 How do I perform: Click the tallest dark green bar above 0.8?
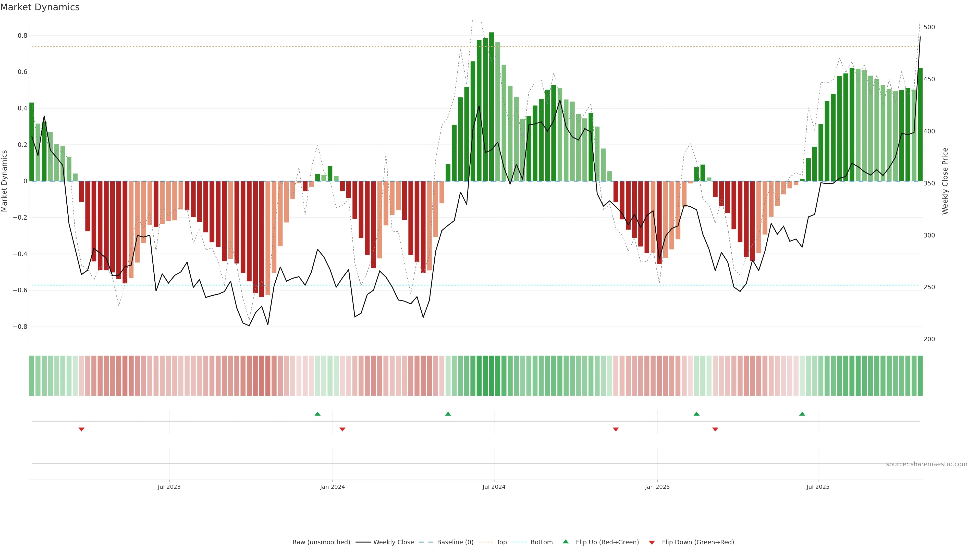[x=492, y=106]
